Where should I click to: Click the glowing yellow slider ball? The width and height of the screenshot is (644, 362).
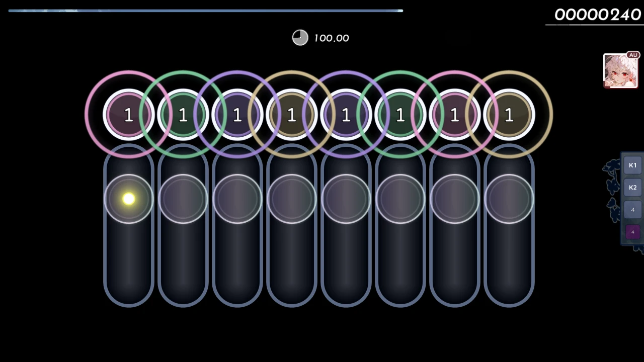pyautogui.click(x=128, y=199)
